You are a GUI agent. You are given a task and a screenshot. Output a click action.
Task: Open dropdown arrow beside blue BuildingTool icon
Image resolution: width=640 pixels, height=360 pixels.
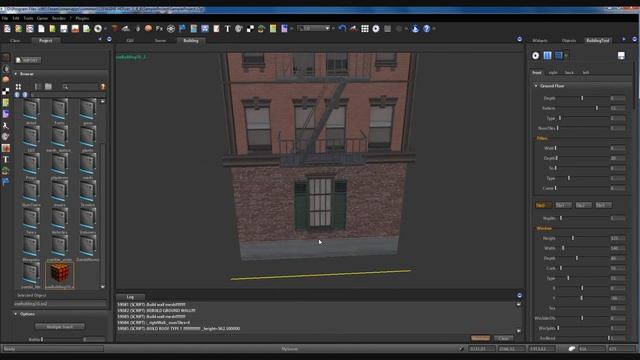[566, 56]
